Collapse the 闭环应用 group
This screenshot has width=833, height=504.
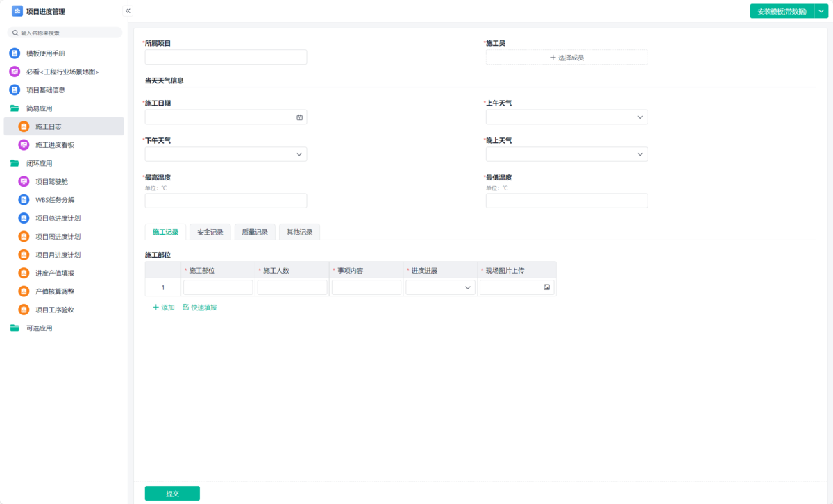[64, 163]
